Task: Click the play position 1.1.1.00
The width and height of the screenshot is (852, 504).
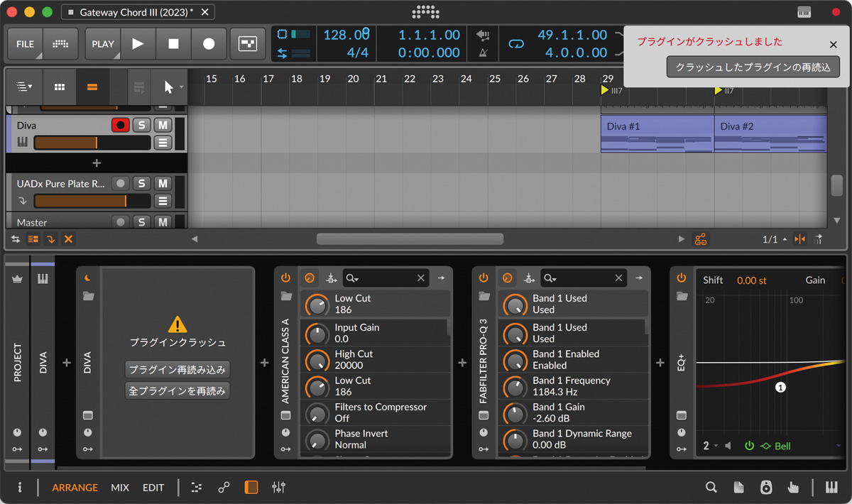Action: 429,35
